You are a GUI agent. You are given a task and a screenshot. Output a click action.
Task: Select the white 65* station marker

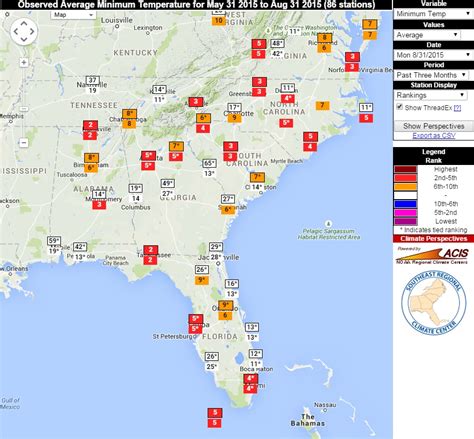pyautogui.click(x=209, y=163)
